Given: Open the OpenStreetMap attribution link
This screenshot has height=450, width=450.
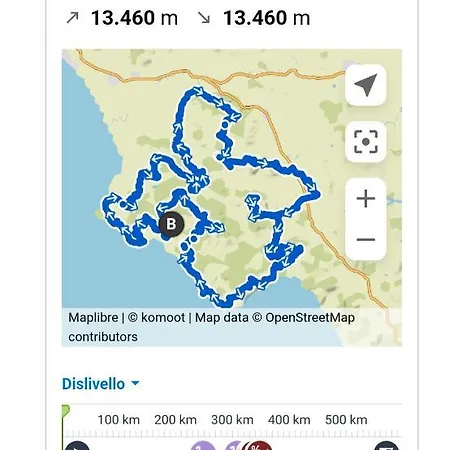Looking at the screenshot, I should coord(310,317).
